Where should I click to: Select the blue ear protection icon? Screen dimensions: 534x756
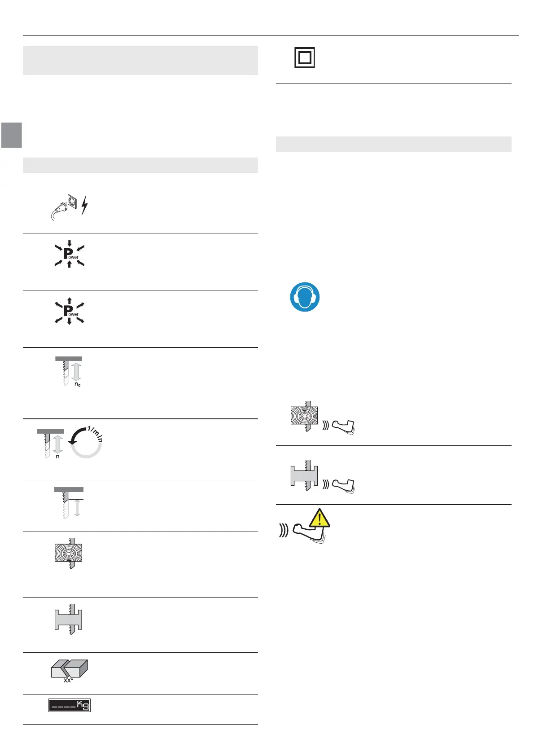pos(305,297)
